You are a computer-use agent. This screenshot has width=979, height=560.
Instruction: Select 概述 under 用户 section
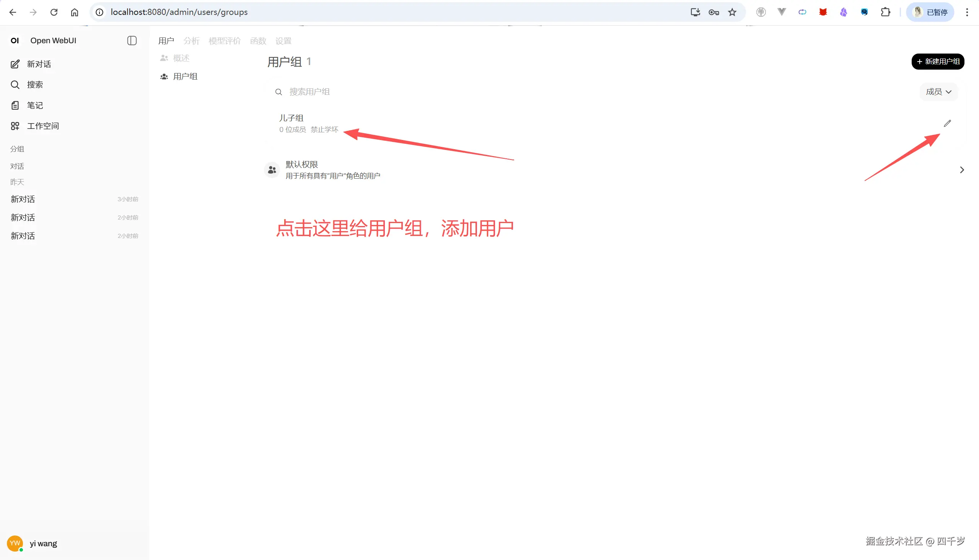pyautogui.click(x=181, y=58)
